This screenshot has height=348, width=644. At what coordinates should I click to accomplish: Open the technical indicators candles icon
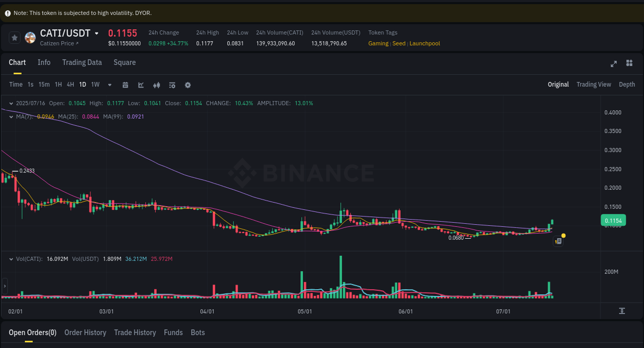pyautogui.click(x=157, y=85)
